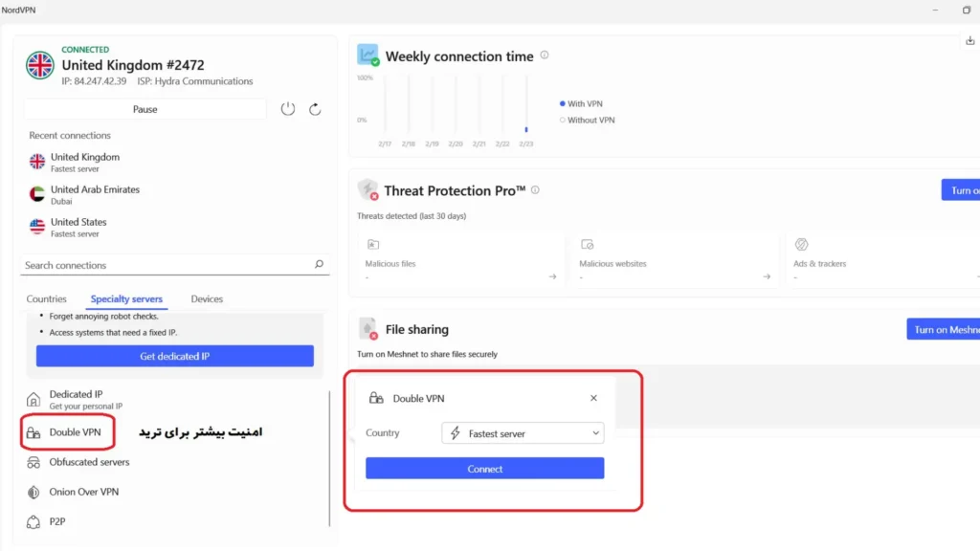The height and width of the screenshot is (551, 980).
Task: Click the United States flag icon
Action: coord(37,227)
